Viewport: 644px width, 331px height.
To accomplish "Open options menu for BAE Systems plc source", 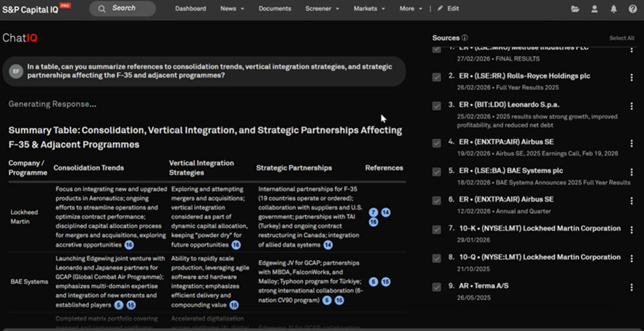I will point(632,172).
